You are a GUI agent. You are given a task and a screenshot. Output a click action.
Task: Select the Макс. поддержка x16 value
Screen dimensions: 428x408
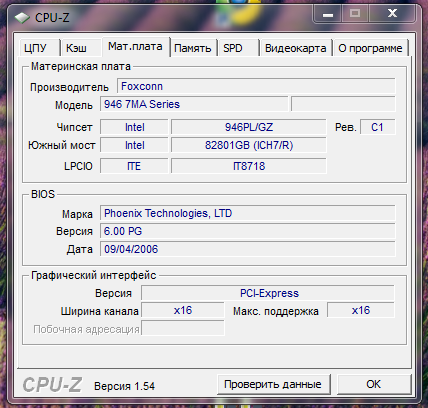361,310
